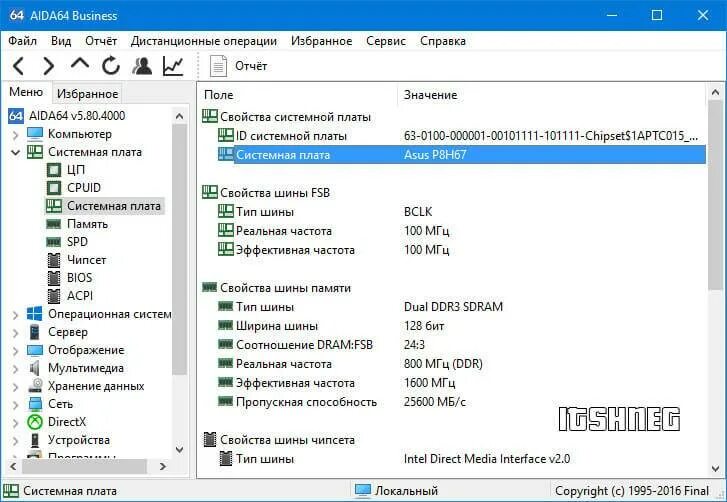Switch to the Меню tab
This screenshot has height=502, width=727.
(x=26, y=92)
